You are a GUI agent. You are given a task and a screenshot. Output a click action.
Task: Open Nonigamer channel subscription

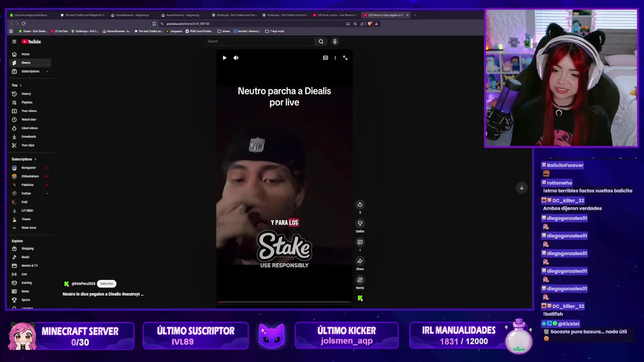pos(30,168)
